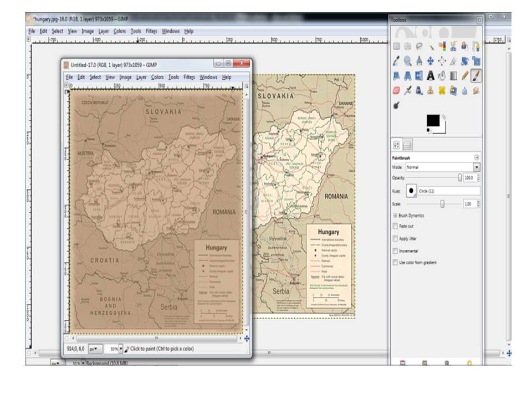Select the Bucket Fill tool

[x=442, y=76]
